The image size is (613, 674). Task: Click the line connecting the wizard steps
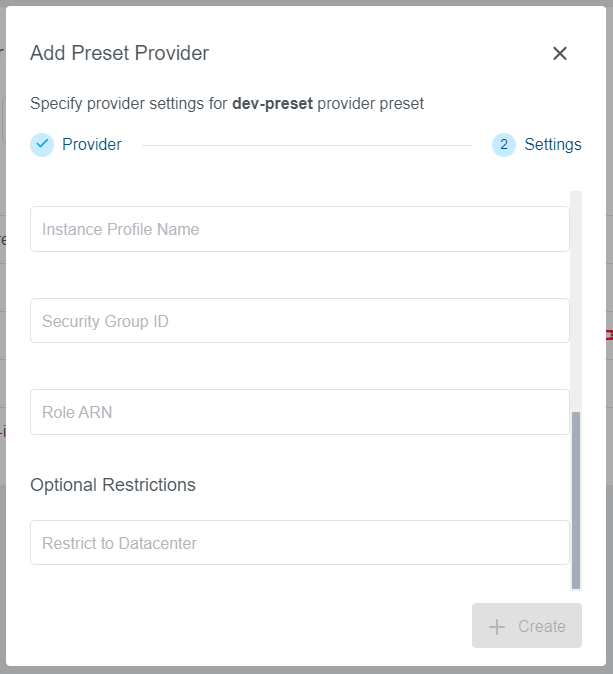pos(306,145)
